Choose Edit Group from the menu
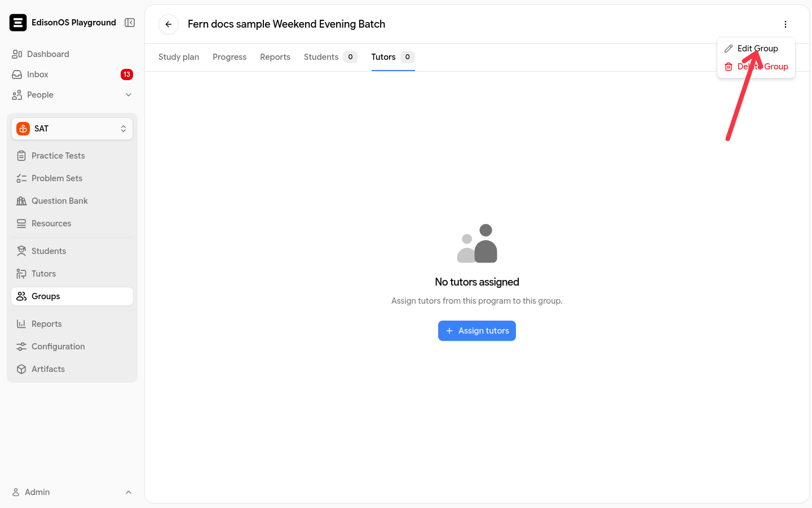Screen dimensions: 812x508 click(756, 49)
